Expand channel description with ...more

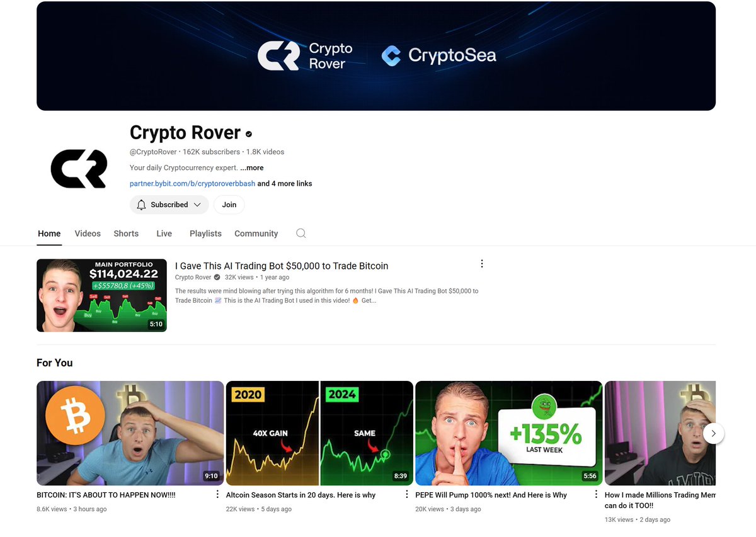[x=252, y=168]
